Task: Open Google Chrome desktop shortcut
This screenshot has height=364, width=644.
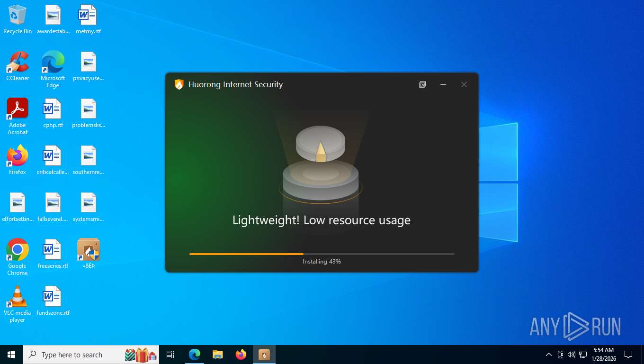Action: (x=18, y=257)
